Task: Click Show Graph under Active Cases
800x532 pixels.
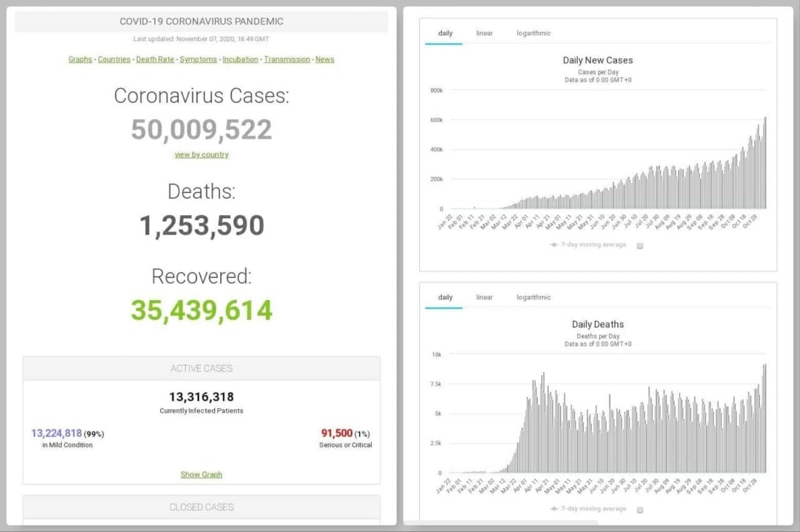Action: tap(201, 474)
